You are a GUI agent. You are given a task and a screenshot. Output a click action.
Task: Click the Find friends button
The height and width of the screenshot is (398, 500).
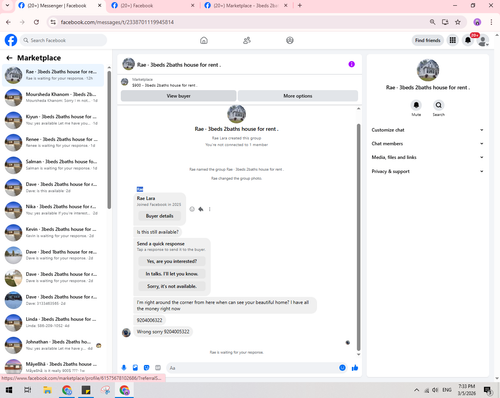428,40
